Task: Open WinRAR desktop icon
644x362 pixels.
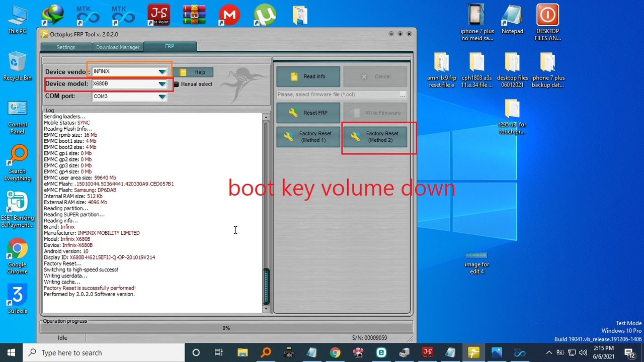Action: [x=194, y=15]
